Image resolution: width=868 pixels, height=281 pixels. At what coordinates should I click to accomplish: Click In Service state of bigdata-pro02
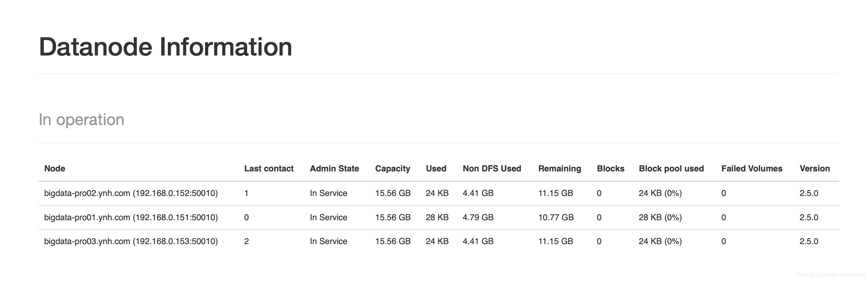[x=329, y=193]
